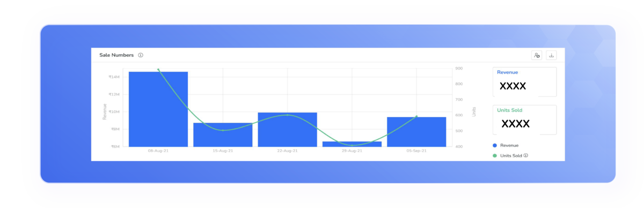Click the units line point at 29-Aug-21

pos(352,145)
